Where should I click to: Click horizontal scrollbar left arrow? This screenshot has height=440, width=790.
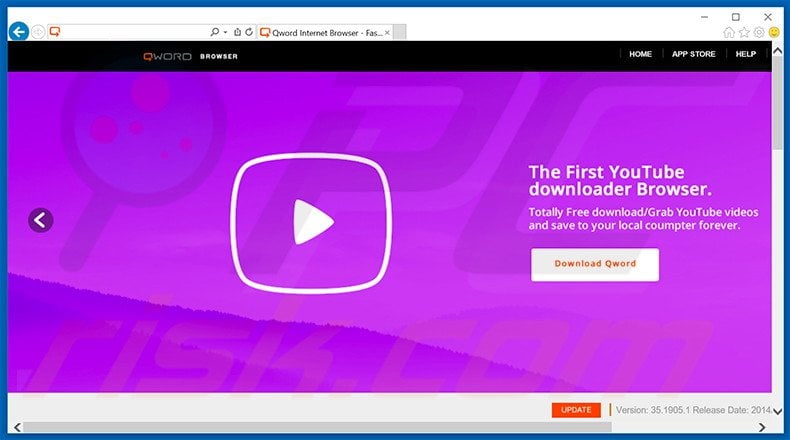point(17,427)
